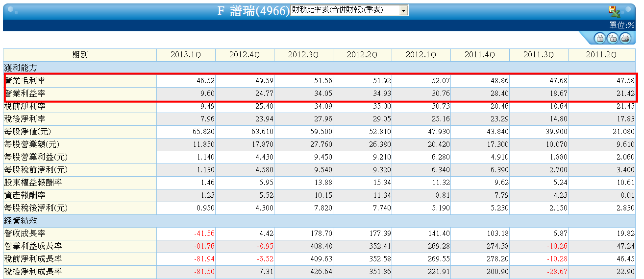This screenshot has height=279, width=644.
Task: Click the export to Excel icon
Action: coord(614,11)
